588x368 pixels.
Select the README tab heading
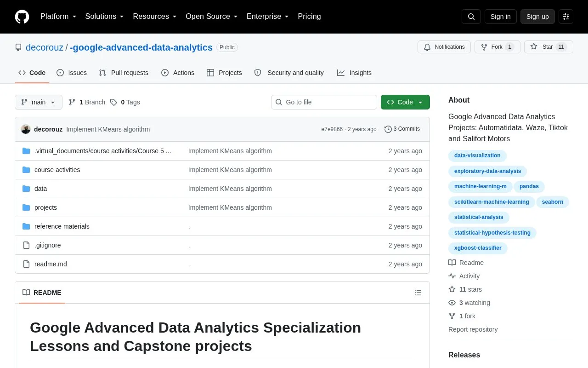42,293
